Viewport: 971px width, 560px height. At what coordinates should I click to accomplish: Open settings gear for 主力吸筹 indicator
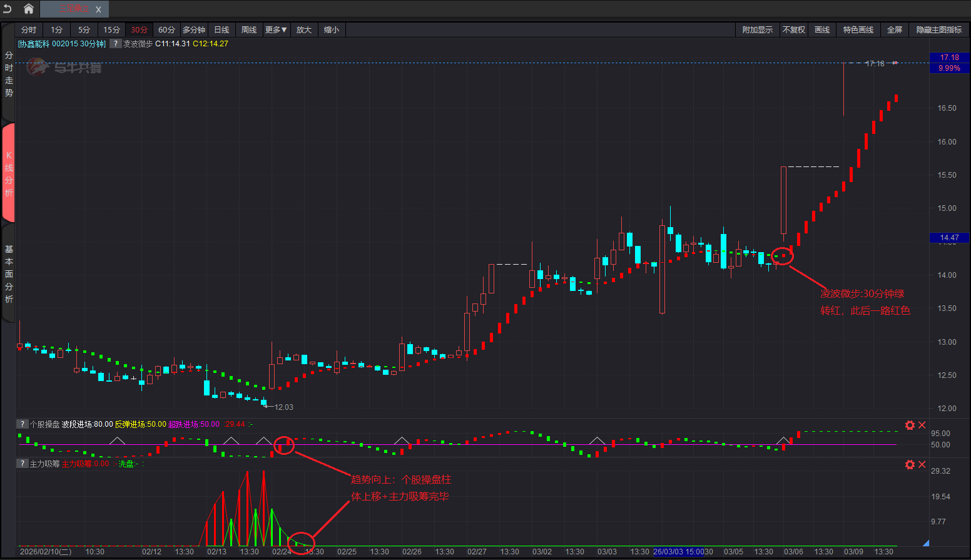(910, 464)
